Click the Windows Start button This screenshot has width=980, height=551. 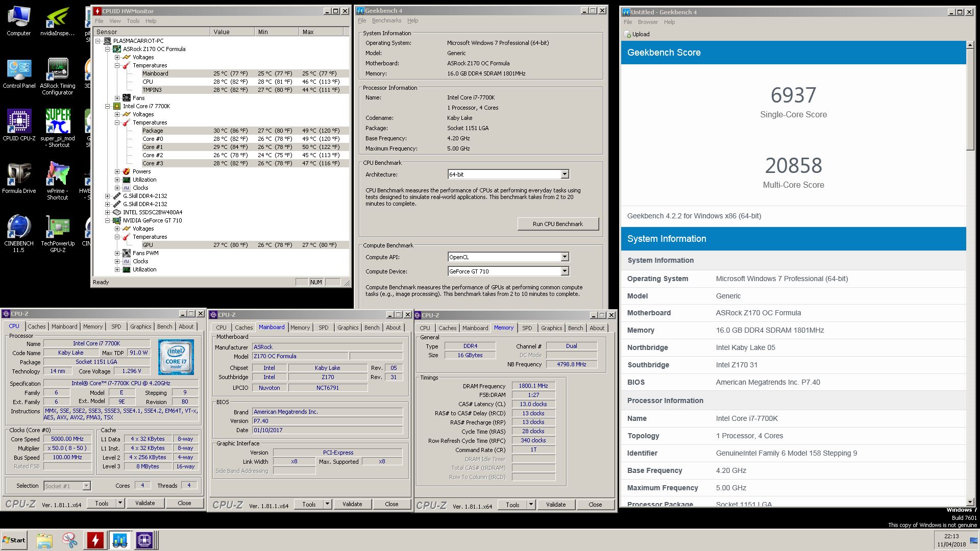(14, 540)
